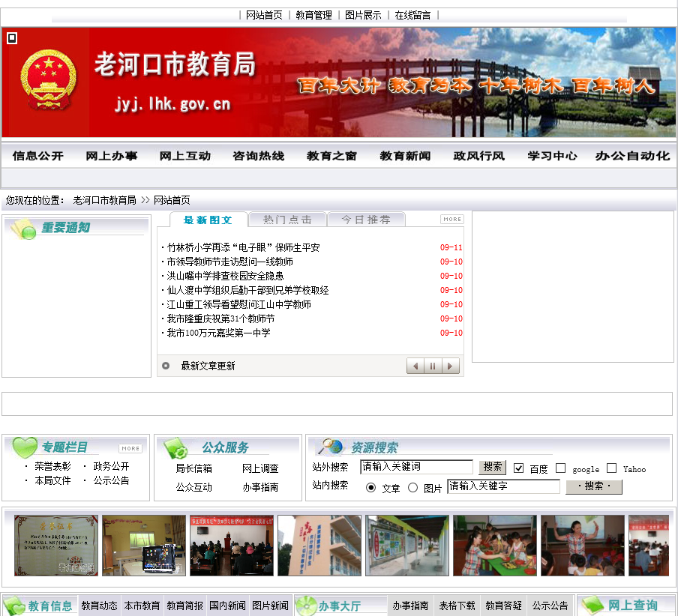Click the previous arrow in the article ticker

click(415, 366)
